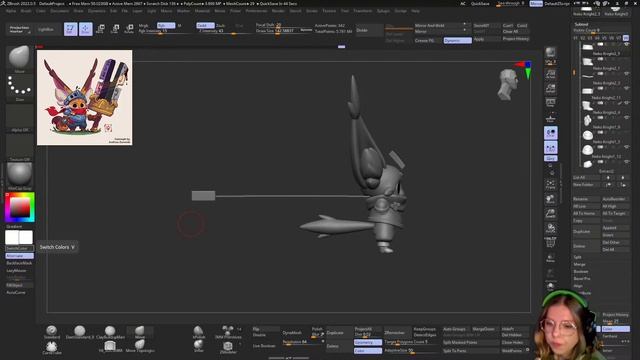Open the character reference image thumbnail
640x360 pixels.
pos(84,98)
